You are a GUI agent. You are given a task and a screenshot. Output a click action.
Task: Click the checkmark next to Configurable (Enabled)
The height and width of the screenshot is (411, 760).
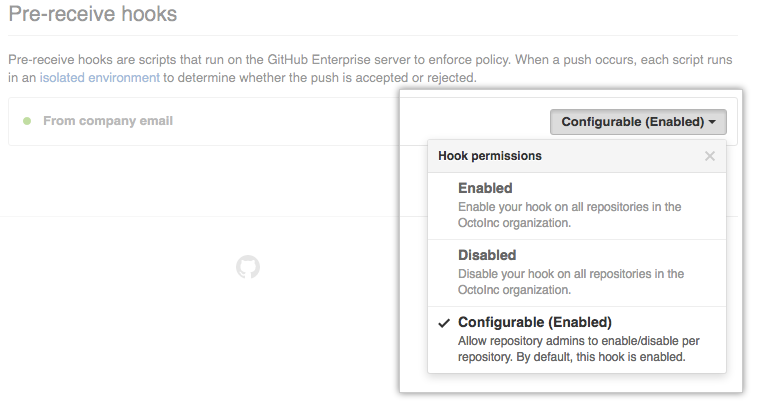(x=443, y=323)
